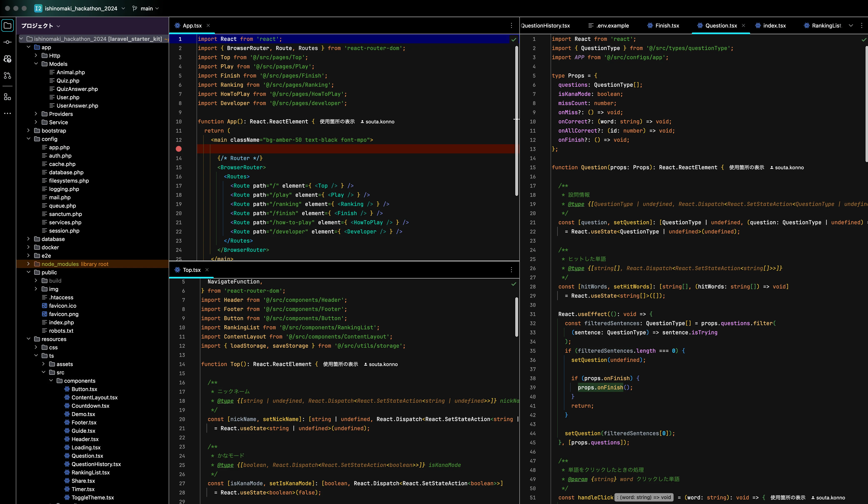Switch to the Finish.tsx tab
This screenshot has width=868, height=504.
(x=667, y=25)
